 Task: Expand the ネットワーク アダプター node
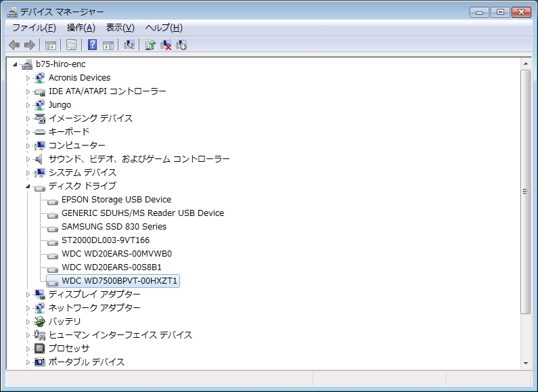click(x=28, y=308)
